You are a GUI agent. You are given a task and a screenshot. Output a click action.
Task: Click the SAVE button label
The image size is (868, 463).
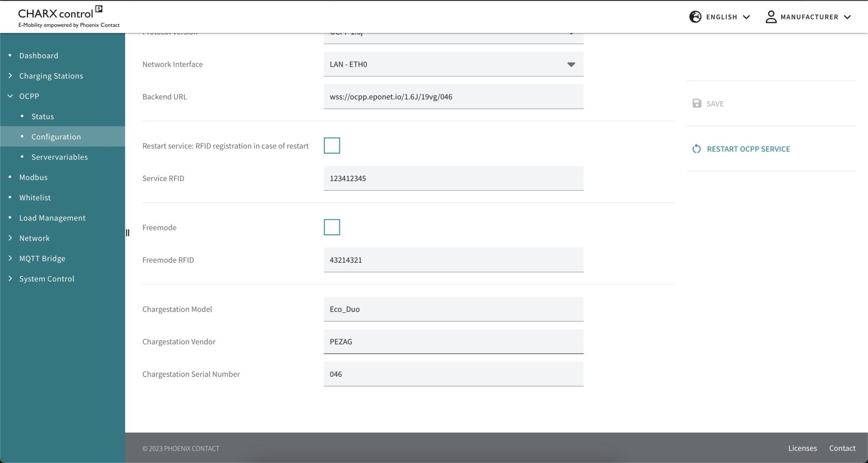(x=715, y=104)
